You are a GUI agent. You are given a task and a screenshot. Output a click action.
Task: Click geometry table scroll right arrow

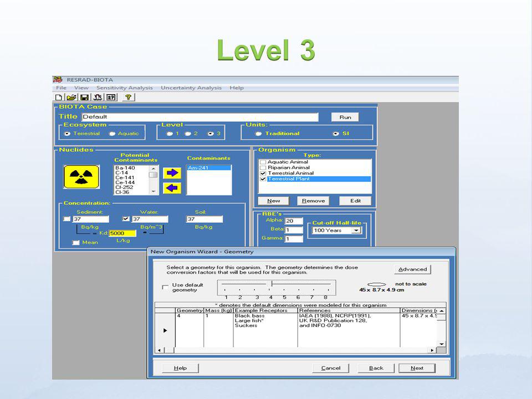[x=432, y=350]
